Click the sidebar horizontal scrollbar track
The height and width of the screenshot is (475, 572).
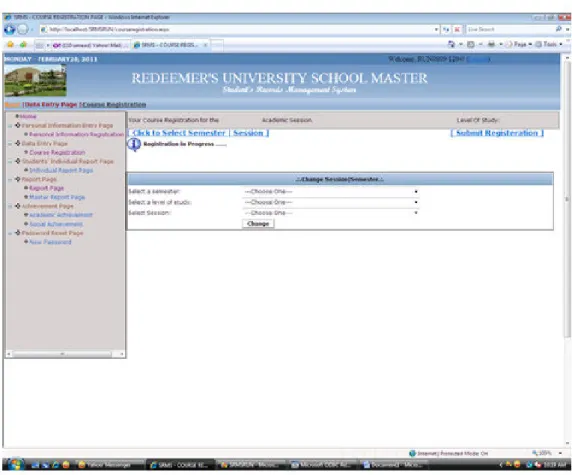(66, 354)
